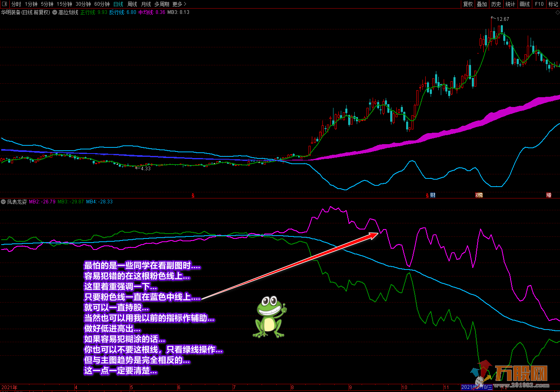Click the 增 marker icon on timeline
560x392 pixels.
point(549,195)
